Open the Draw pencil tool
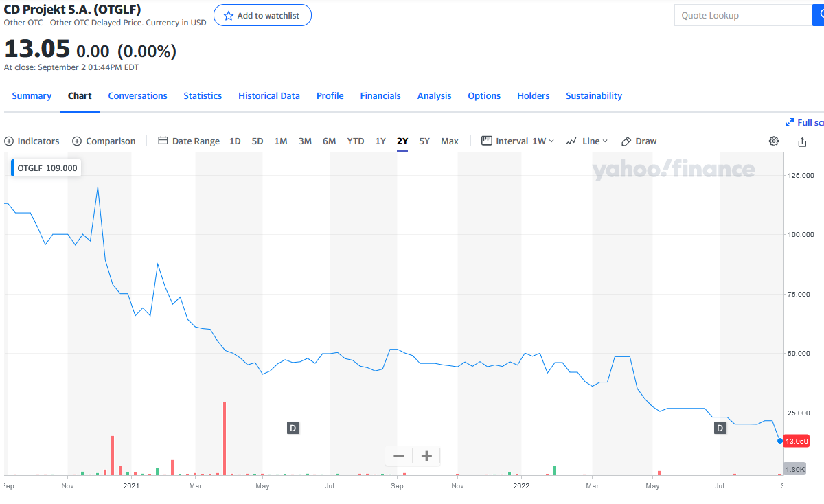The image size is (824, 504). pos(639,141)
